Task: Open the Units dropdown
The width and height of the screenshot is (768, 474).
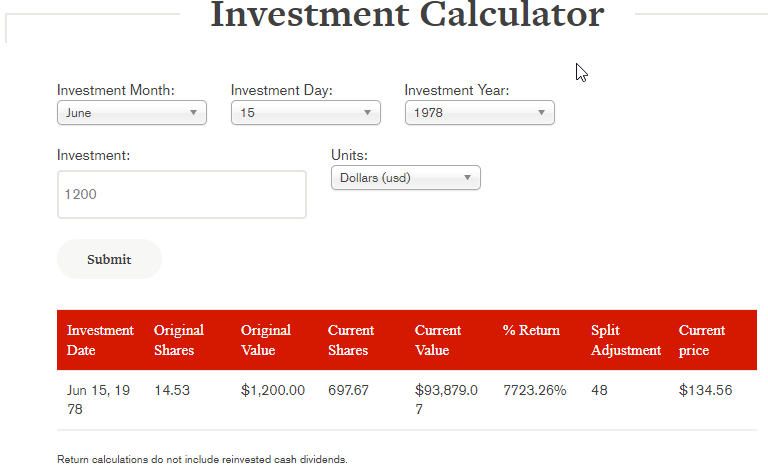Action: pos(405,178)
